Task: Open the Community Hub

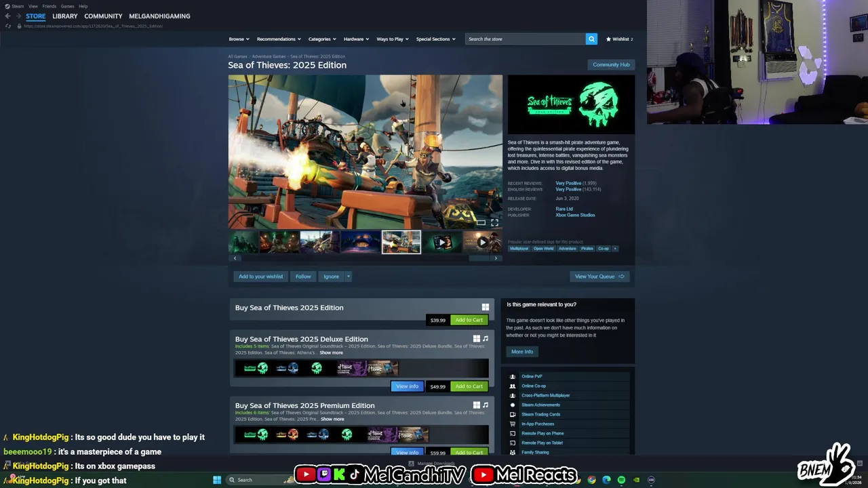Action: click(611, 64)
